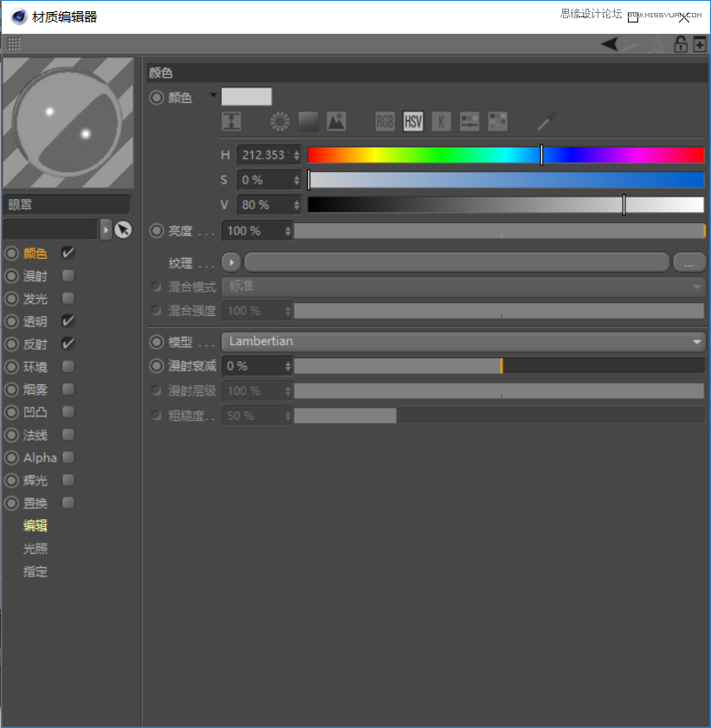Open the Lambertian model dropdown

pyautogui.click(x=698, y=341)
